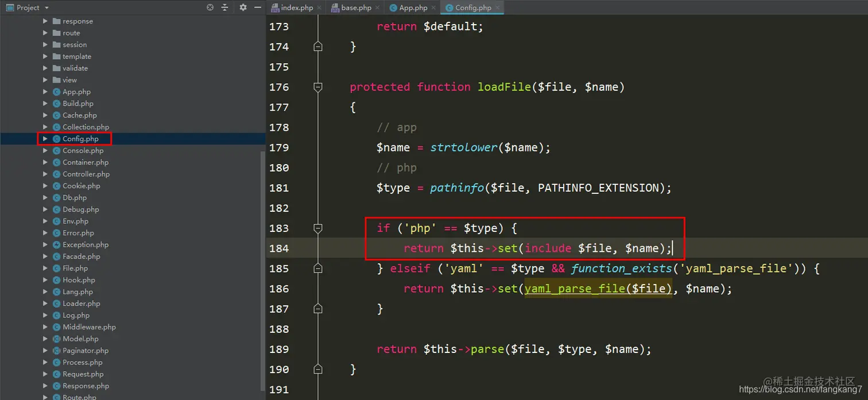
Task: Click the pathinfo function call
Action: (x=457, y=188)
